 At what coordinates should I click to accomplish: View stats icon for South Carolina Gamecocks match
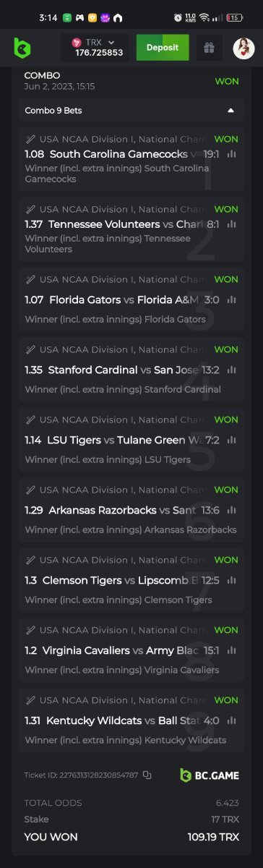tap(232, 154)
